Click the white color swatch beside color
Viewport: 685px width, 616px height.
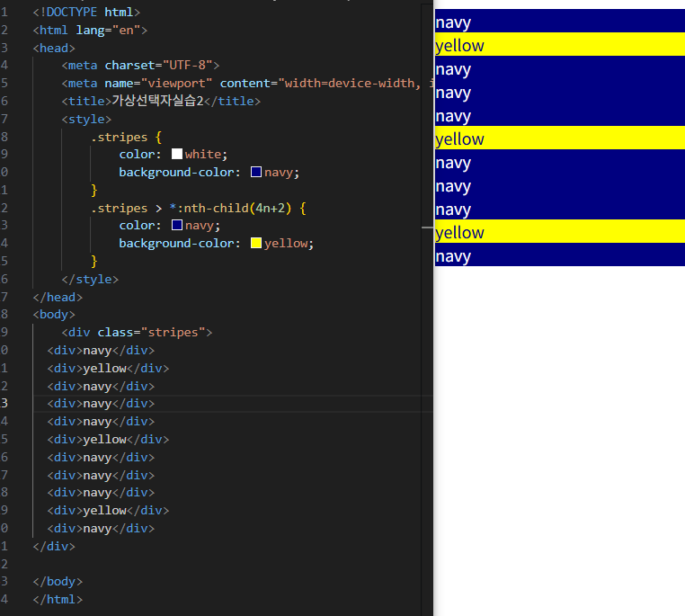point(177,154)
